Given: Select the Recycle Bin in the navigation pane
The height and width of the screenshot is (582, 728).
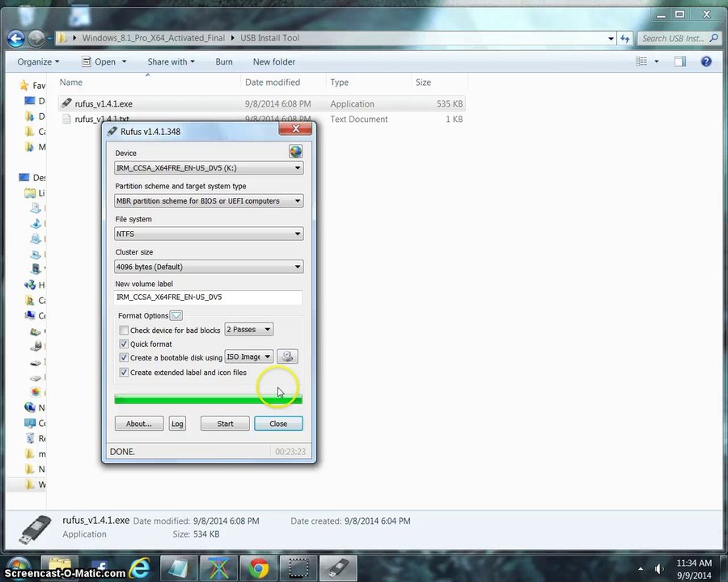Looking at the screenshot, I should click(30, 438).
